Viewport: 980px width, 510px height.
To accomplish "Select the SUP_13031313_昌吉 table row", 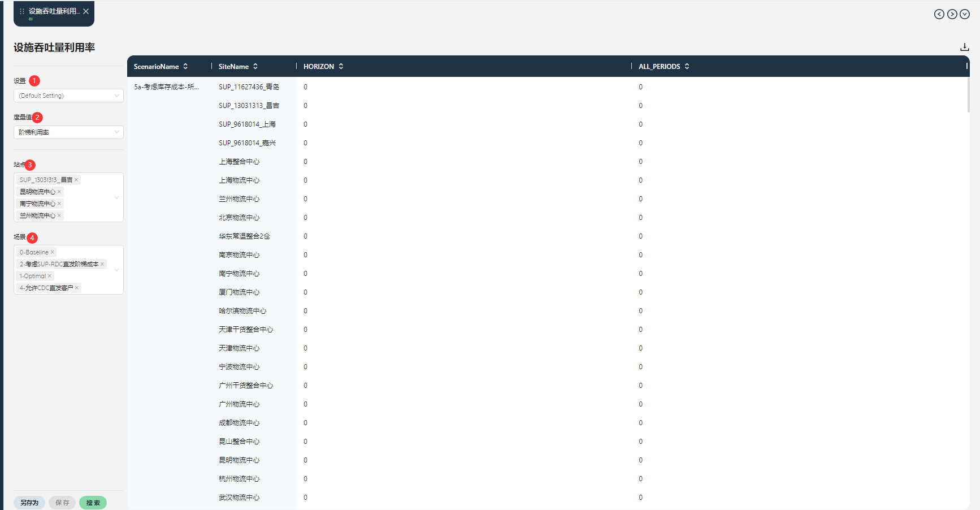I will [x=548, y=106].
